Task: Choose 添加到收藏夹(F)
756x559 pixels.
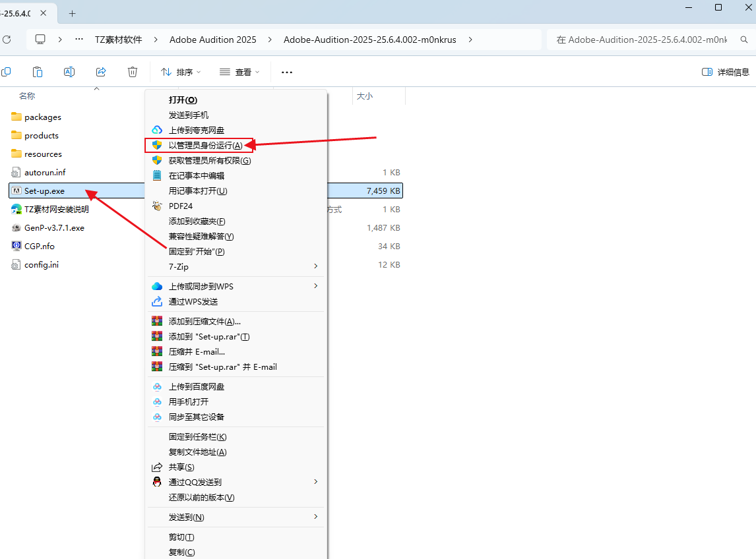Action: pos(236,221)
